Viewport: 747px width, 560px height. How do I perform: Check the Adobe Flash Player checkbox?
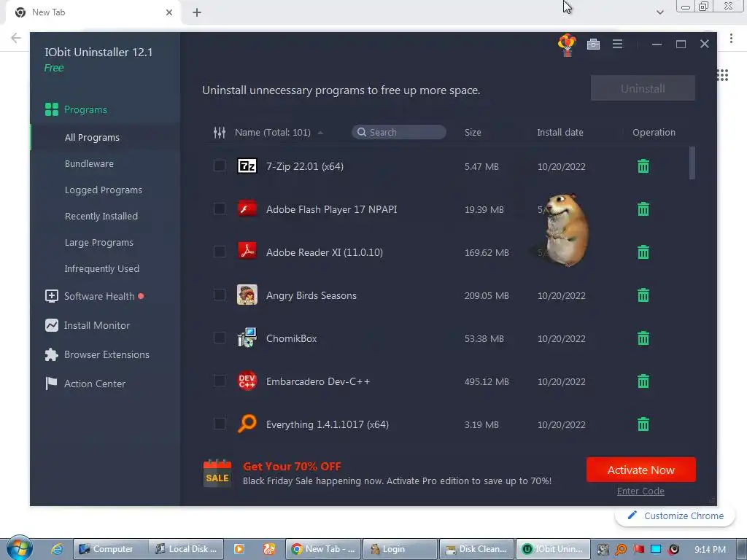coord(219,209)
